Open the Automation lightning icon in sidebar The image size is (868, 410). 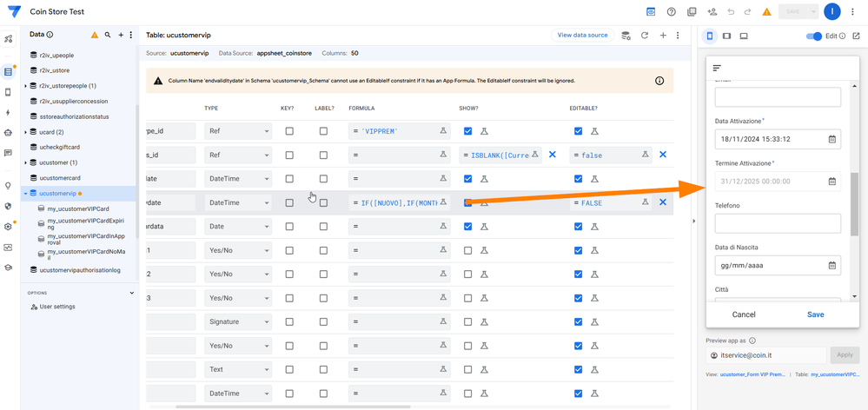click(x=8, y=112)
